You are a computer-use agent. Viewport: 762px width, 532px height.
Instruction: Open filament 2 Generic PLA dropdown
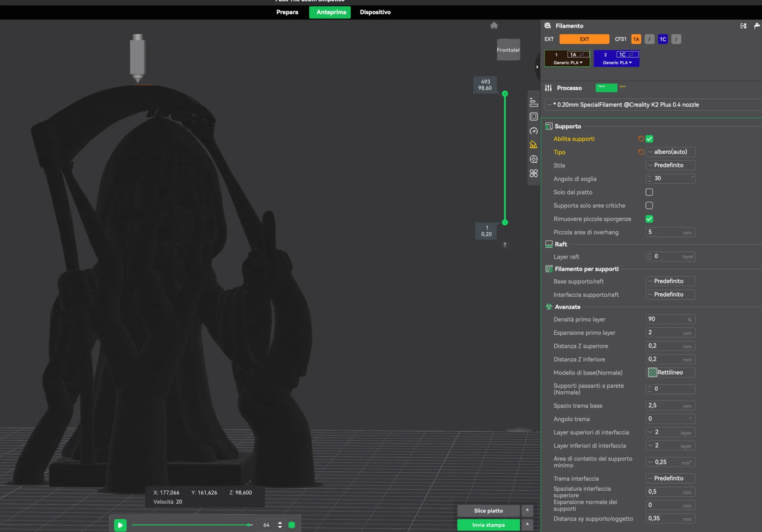[617, 62]
